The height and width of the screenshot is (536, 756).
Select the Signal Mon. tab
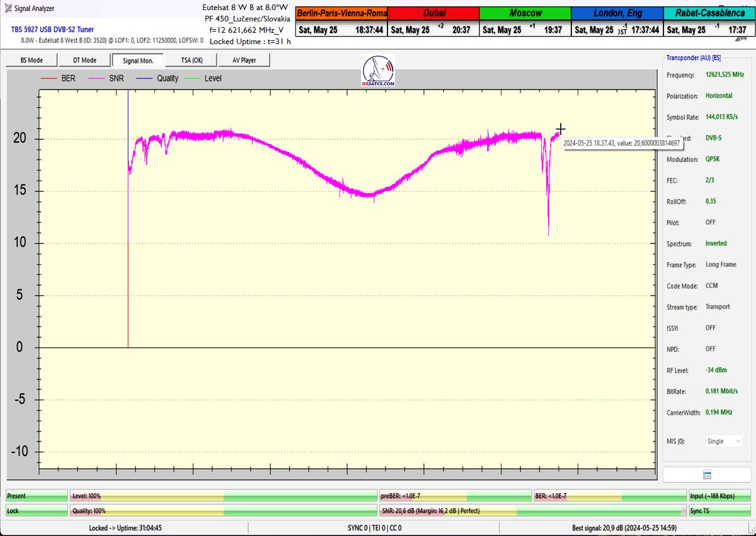coord(138,61)
